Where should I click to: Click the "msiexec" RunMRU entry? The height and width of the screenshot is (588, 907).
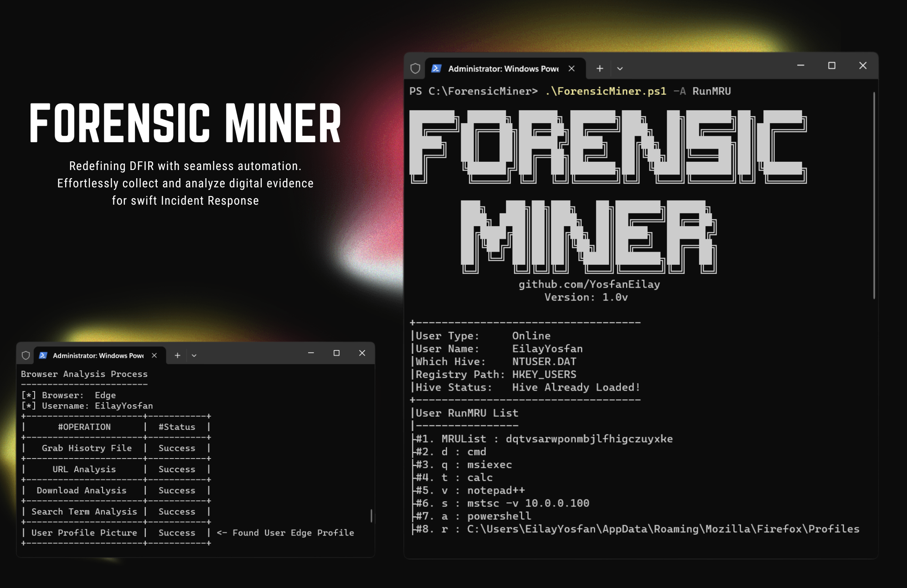(x=490, y=464)
